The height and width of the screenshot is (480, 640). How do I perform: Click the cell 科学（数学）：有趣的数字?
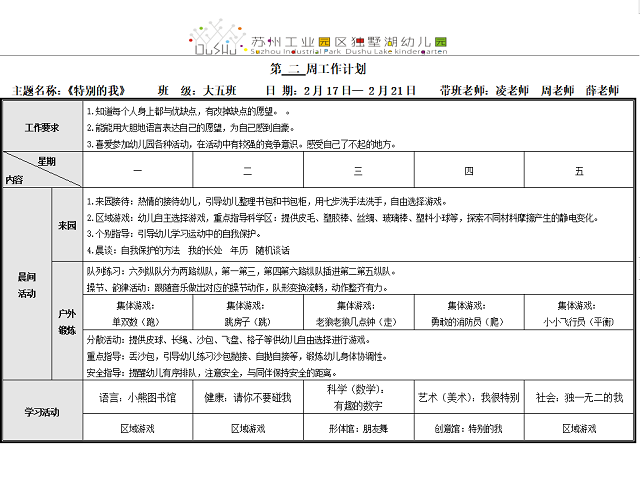(358, 397)
